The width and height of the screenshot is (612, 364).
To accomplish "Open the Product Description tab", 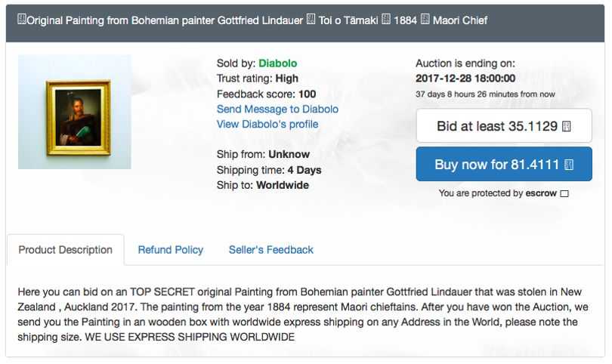I will (x=65, y=250).
